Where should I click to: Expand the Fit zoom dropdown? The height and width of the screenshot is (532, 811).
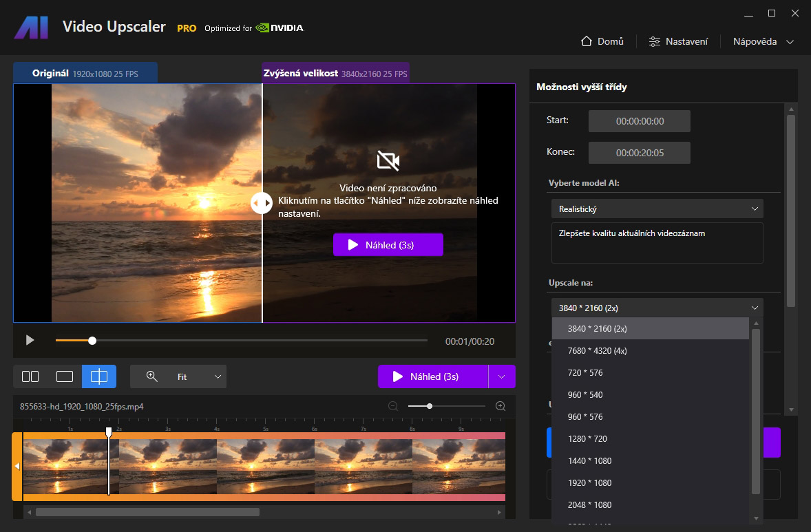coord(218,376)
